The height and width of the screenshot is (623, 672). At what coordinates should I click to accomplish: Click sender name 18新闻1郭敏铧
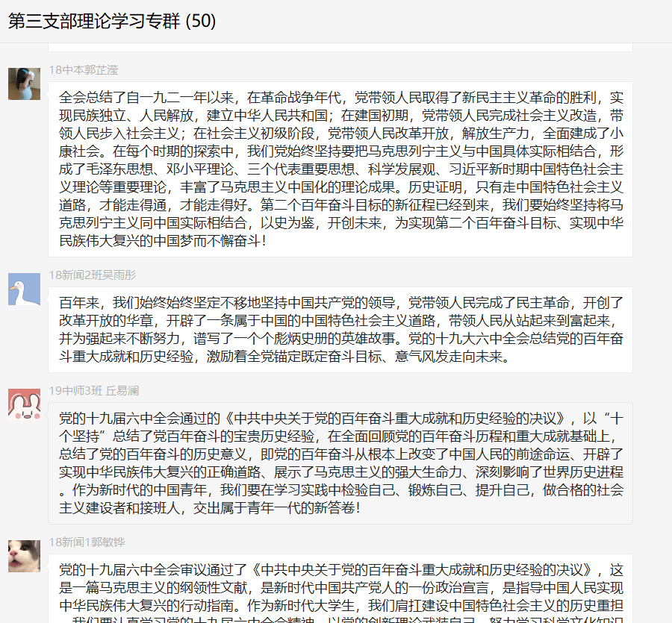click(x=87, y=542)
